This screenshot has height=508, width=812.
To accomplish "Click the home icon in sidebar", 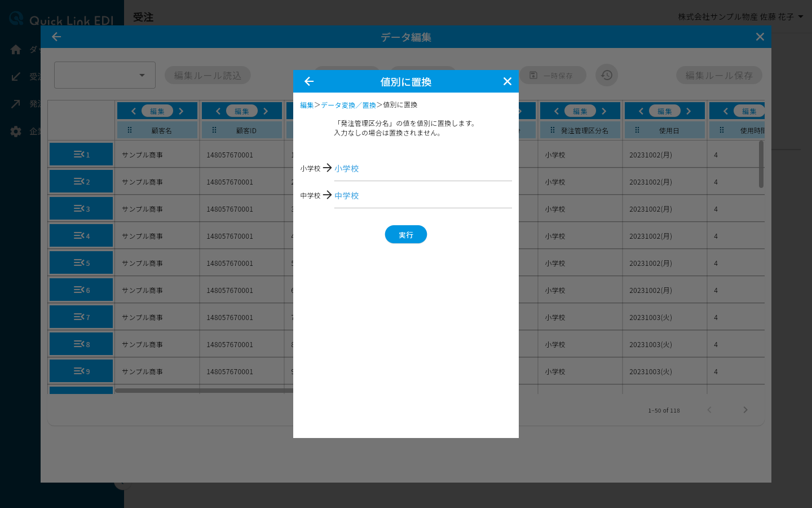I will [x=16, y=50].
